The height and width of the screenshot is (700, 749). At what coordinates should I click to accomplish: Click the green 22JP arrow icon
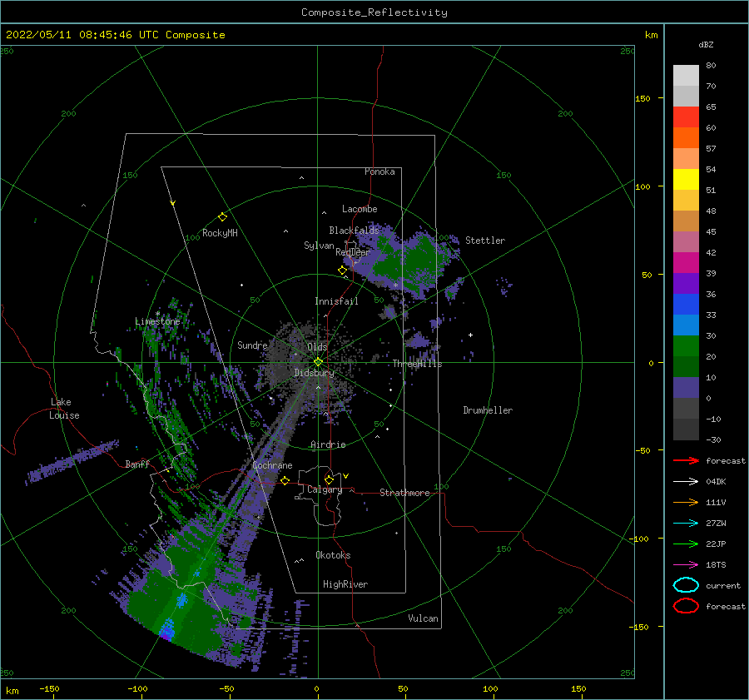point(686,544)
